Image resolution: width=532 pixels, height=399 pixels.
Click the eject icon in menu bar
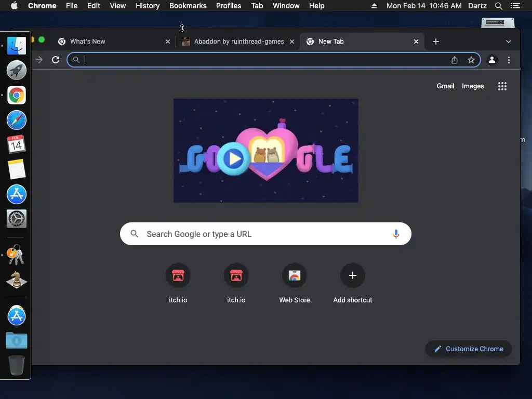click(374, 6)
